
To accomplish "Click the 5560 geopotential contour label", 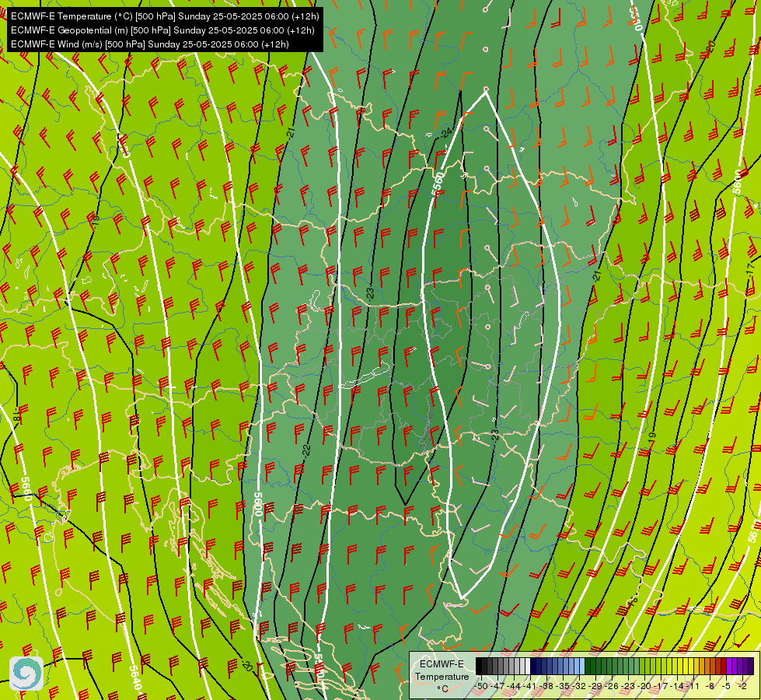I will coord(438,184).
